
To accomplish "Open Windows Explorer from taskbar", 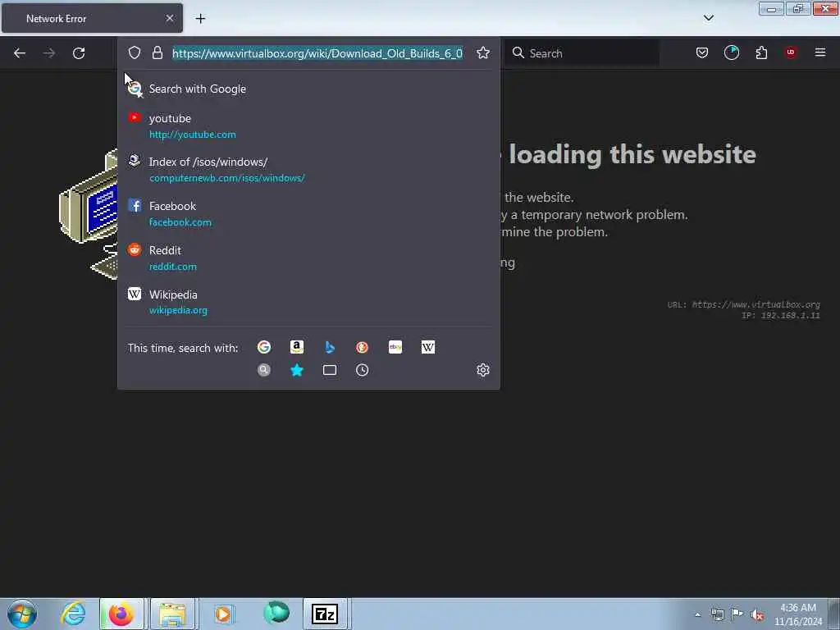I will click(172, 614).
